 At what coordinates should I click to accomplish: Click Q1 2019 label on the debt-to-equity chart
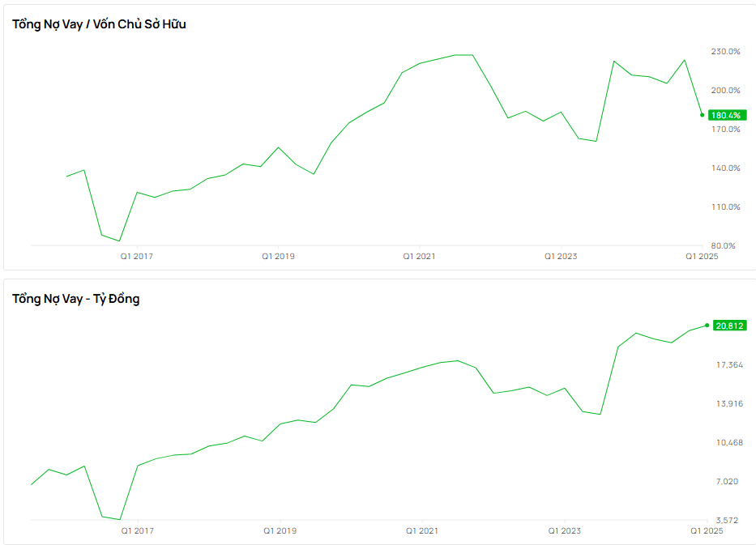pyautogui.click(x=278, y=257)
